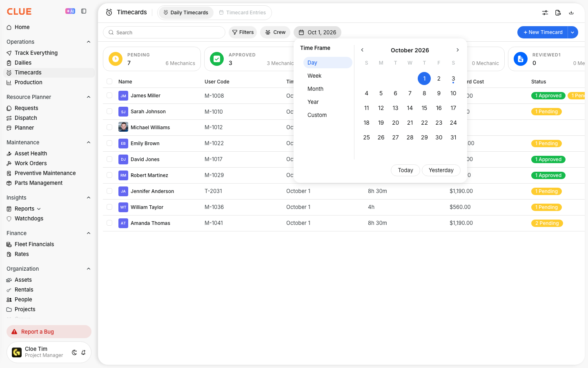
Task: Collapse the Maintenance sidebar section
Action: tap(89, 142)
